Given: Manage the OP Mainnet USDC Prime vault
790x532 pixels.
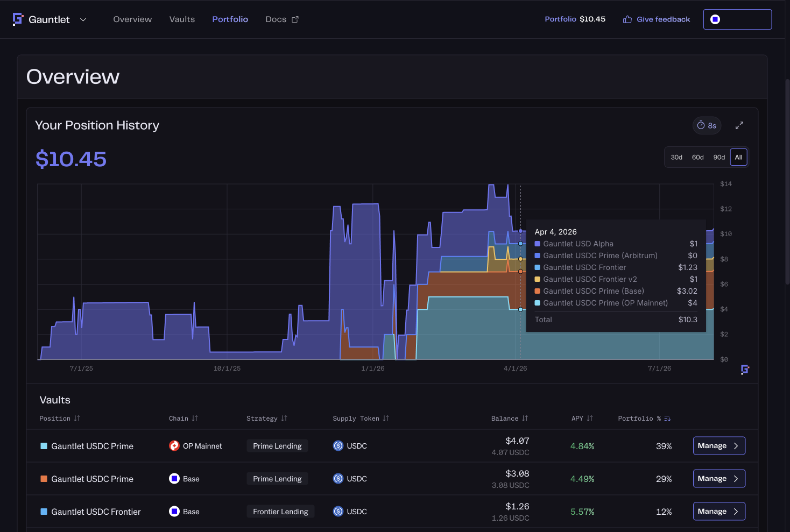Looking at the screenshot, I should [719, 446].
